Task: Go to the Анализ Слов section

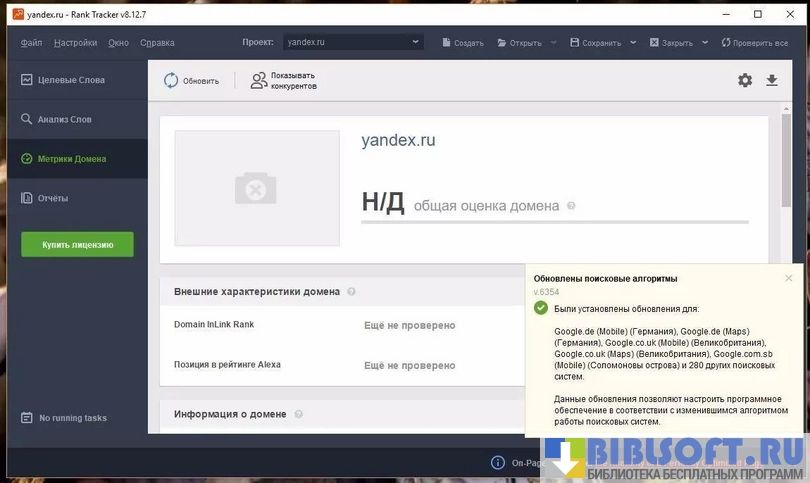Action: click(65, 119)
